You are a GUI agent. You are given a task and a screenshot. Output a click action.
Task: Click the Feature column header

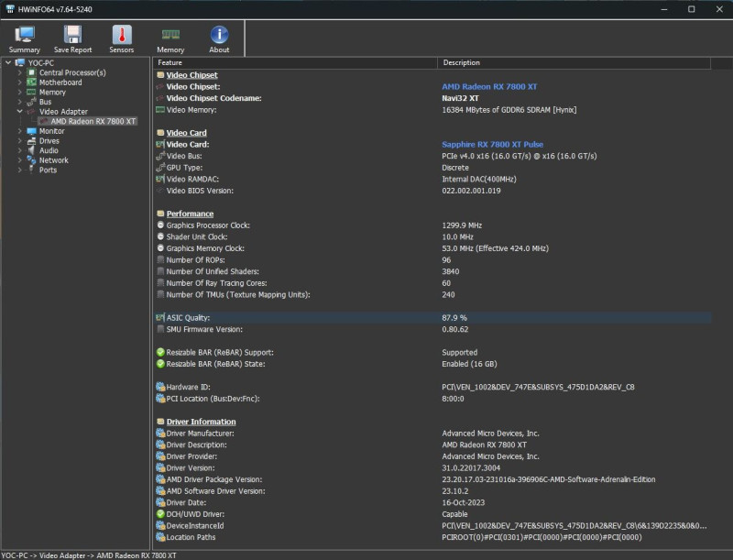point(295,62)
